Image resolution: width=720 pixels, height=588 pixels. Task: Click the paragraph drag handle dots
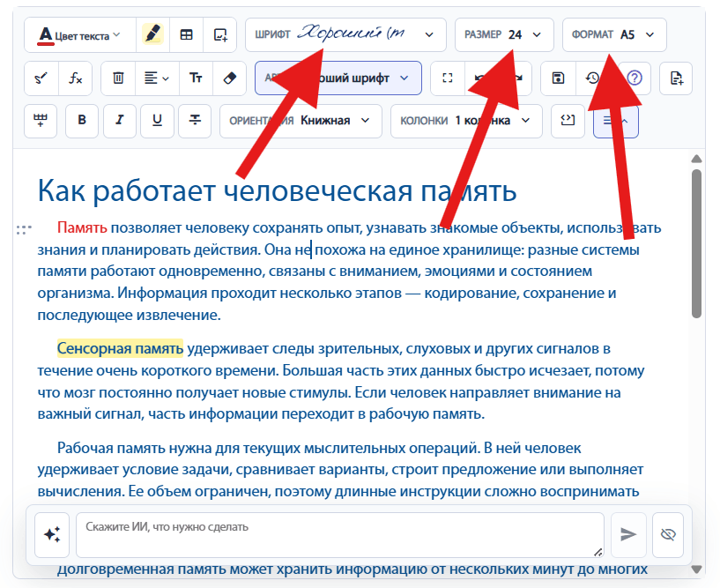[24, 229]
